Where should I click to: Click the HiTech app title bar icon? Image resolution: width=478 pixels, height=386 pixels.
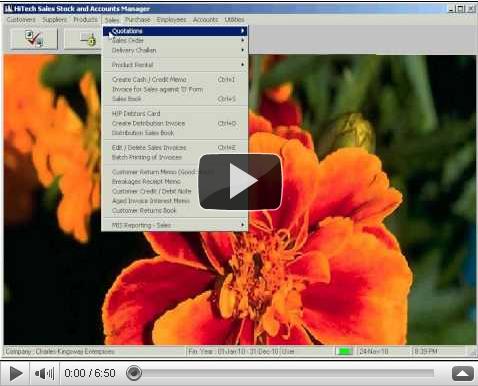[x=8, y=9]
